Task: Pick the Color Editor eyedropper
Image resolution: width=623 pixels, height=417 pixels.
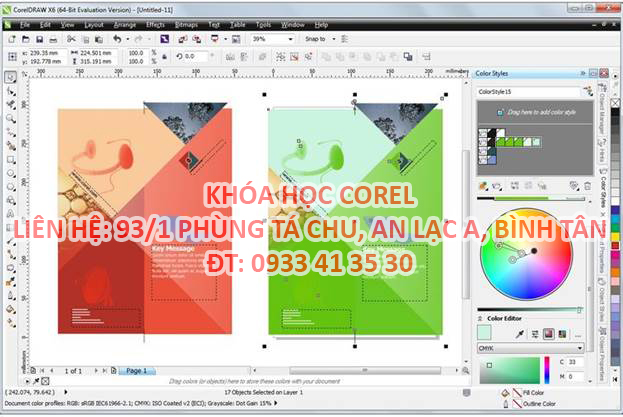Action: coord(520,334)
